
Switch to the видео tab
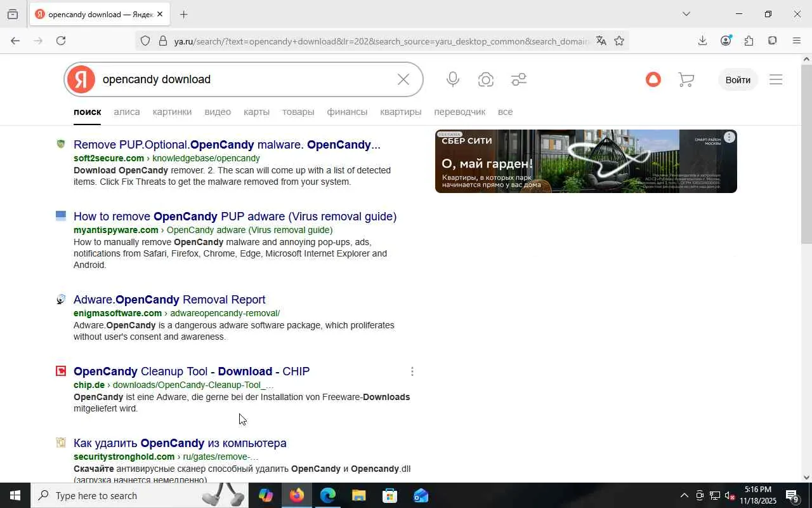click(218, 112)
